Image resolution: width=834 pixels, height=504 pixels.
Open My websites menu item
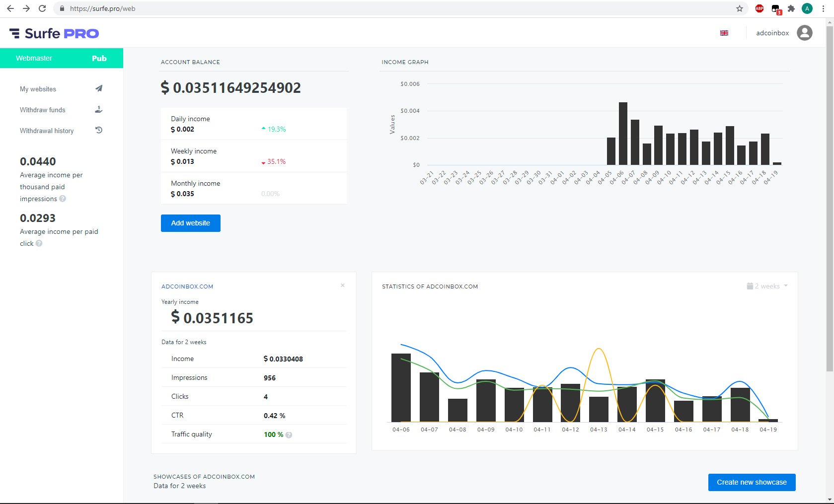(38, 89)
